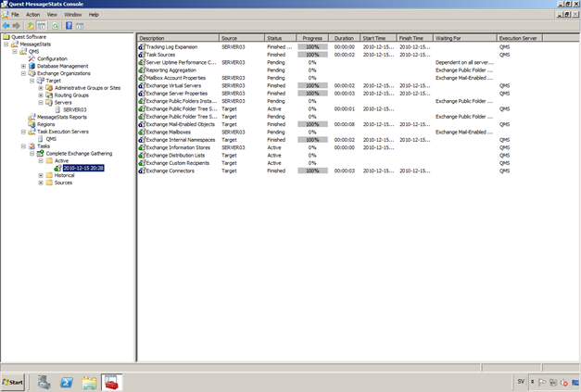Collapse the Exchange Organizations node
Viewport: 581px width, 392px height.
click(23, 73)
